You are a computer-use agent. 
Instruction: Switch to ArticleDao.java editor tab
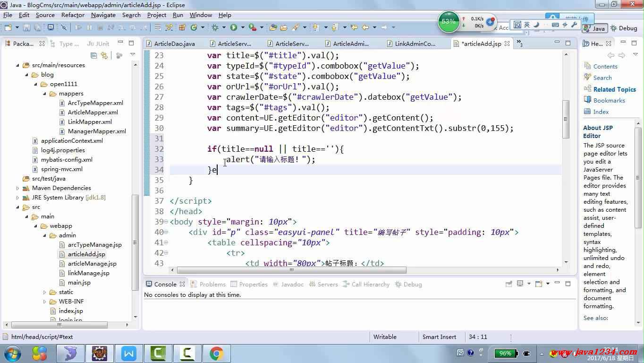(x=175, y=43)
